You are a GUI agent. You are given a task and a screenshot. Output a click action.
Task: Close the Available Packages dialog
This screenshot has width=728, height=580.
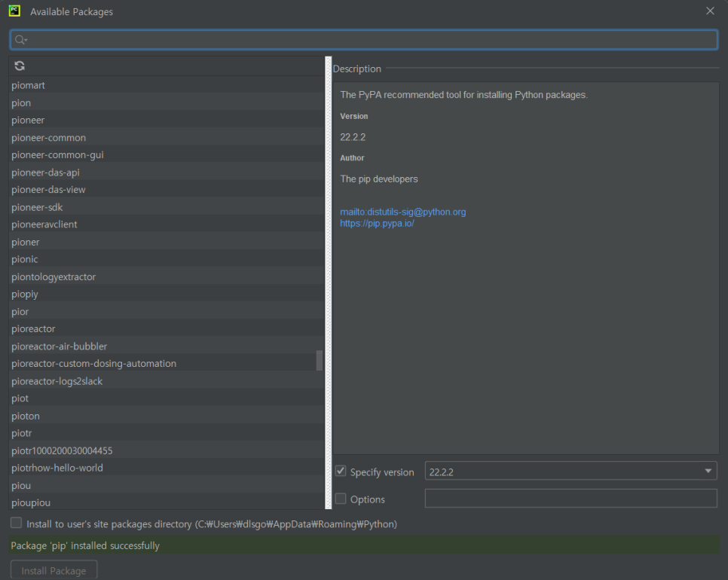point(710,11)
